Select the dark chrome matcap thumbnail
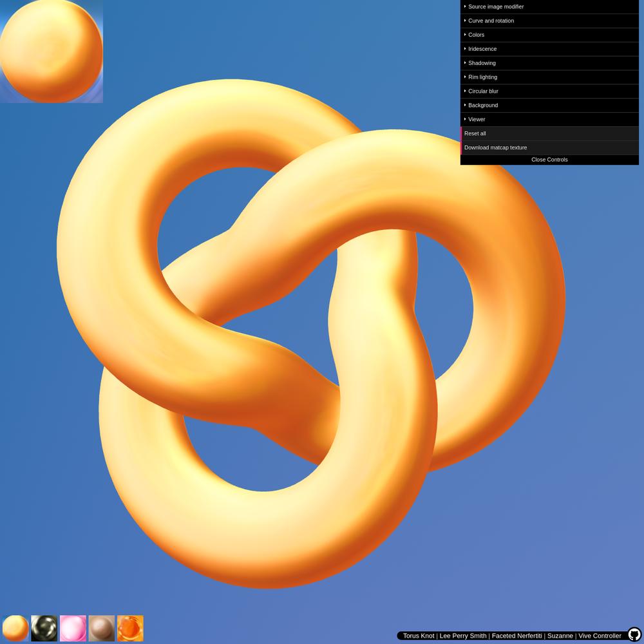Screen dimensions: 644x644 (44, 628)
